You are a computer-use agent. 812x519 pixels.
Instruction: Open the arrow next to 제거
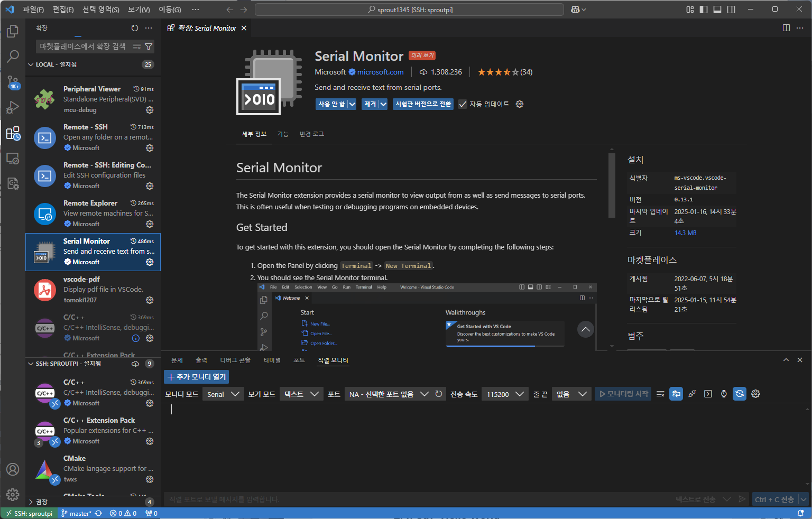click(x=383, y=104)
